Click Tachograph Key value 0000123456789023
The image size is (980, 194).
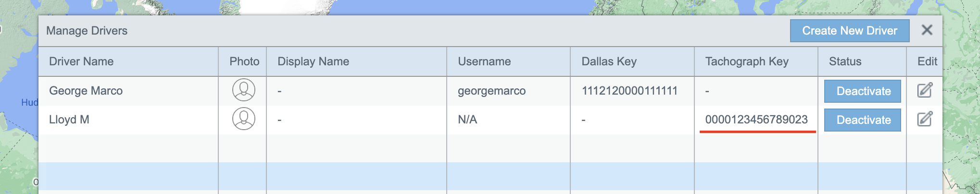[x=756, y=120]
